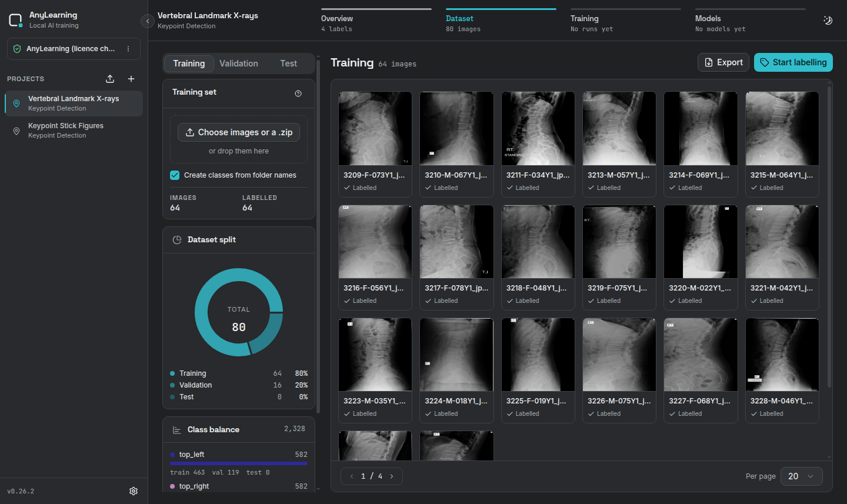Collapse the sidebar with chevron button

148,21
